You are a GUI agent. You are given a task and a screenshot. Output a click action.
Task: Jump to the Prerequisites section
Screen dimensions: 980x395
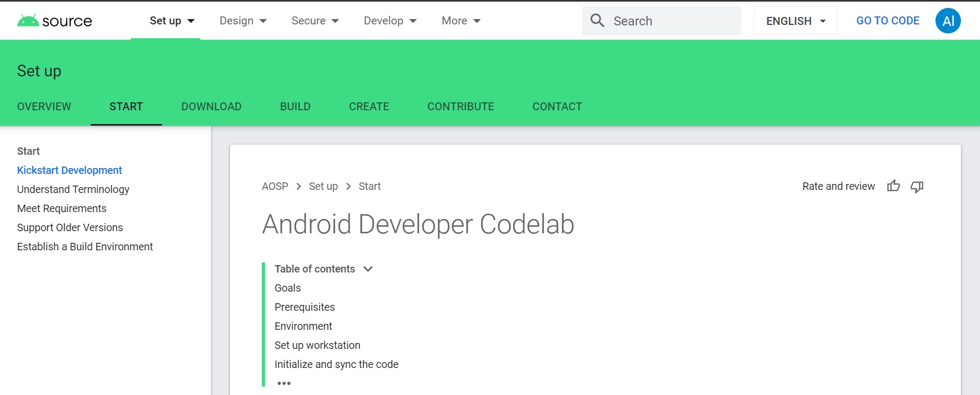point(305,307)
